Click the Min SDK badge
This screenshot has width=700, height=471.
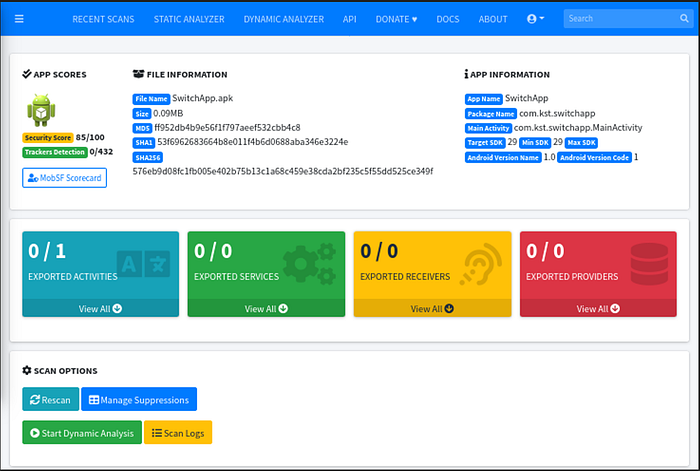coord(535,143)
